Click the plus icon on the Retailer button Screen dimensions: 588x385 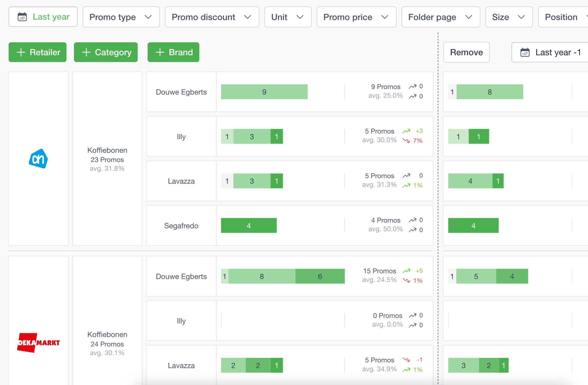click(21, 52)
